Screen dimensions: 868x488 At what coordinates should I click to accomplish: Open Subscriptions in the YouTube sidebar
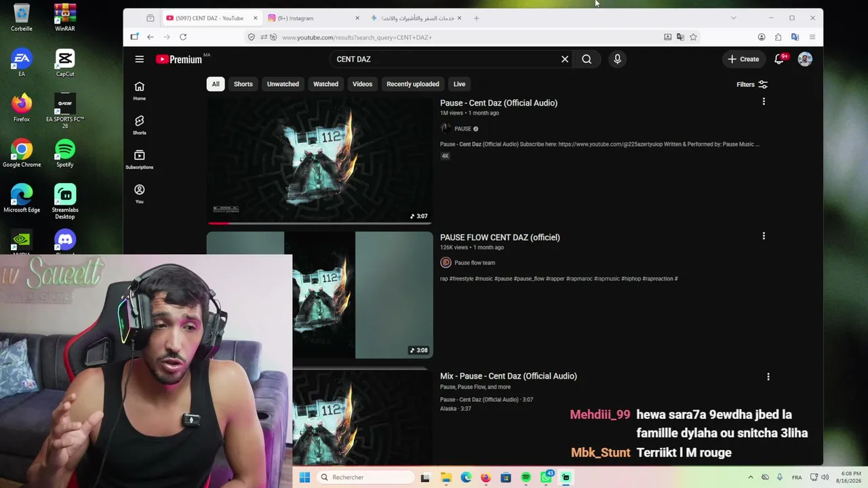click(139, 159)
